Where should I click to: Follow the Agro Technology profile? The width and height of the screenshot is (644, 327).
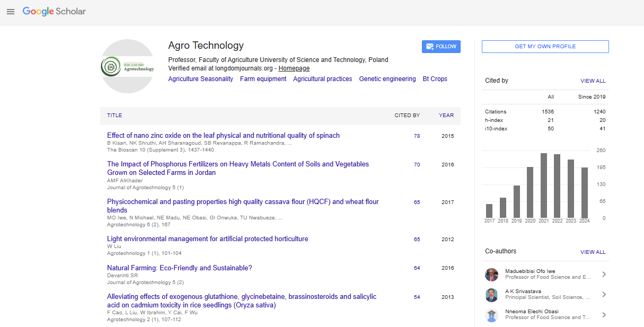coord(441,47)
